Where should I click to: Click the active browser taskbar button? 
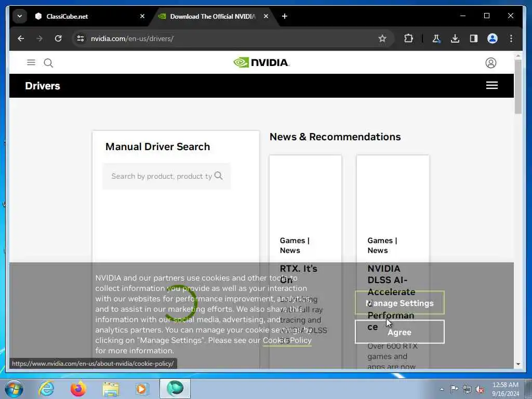pyautogui.click(x=175, y=389)
